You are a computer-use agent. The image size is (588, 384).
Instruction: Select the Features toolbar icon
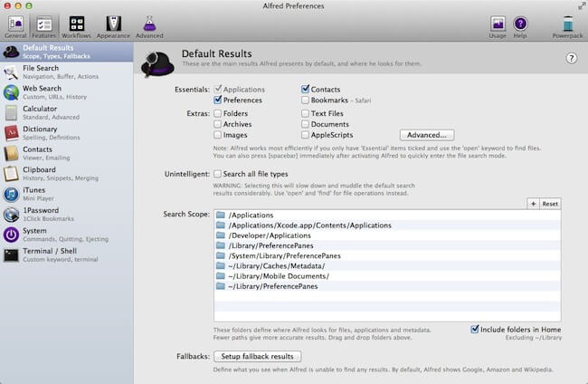click(x=44, y=24)
